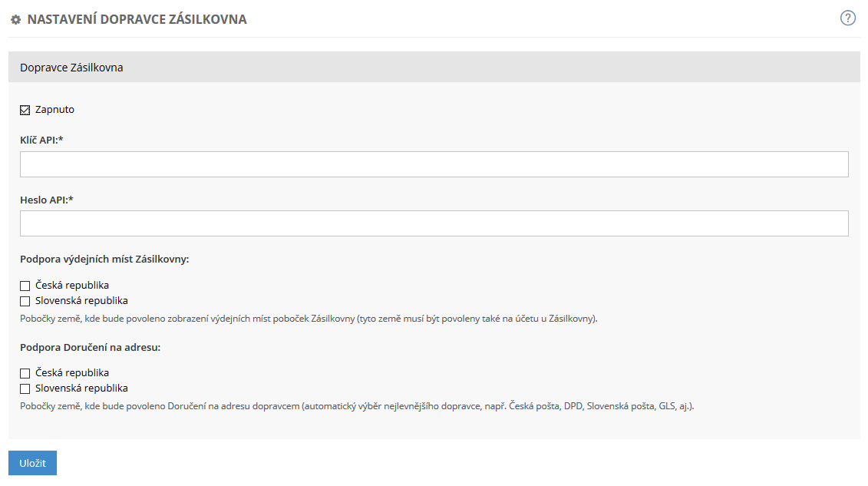Click the Dopravce Zásilkovna panel header

[434, 68]
